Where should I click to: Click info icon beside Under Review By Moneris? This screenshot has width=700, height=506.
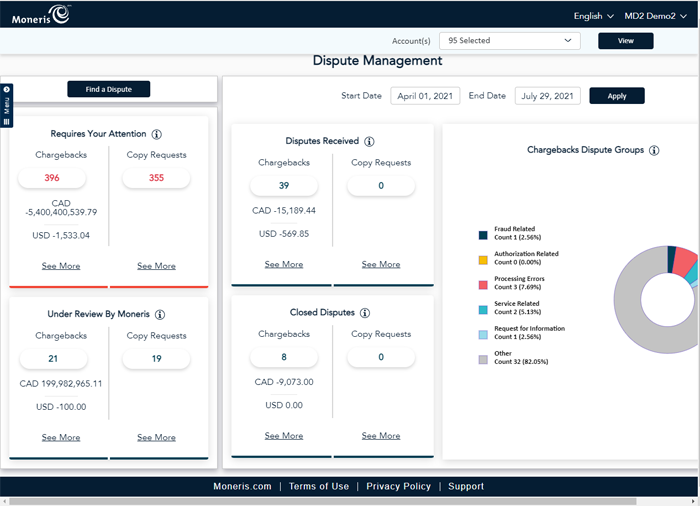(x=160, y=314)
